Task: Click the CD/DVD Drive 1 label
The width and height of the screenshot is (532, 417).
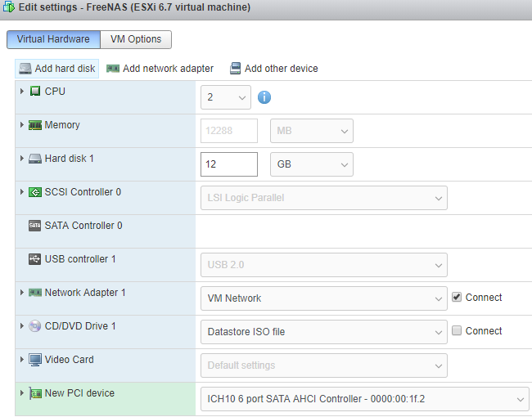Action: [x=80, y=326]
